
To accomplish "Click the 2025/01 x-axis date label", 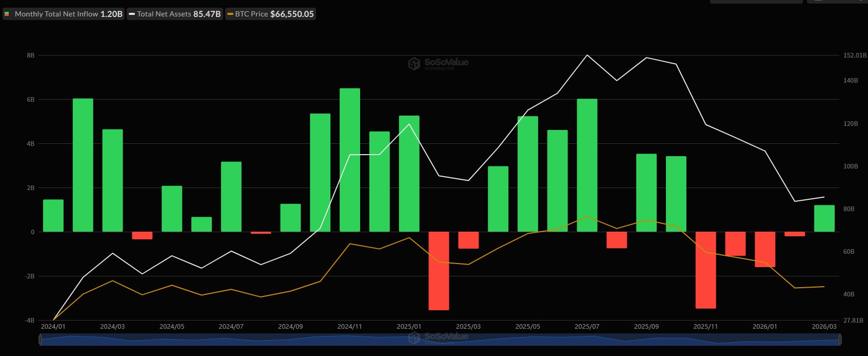I will (x=409, y=327).
